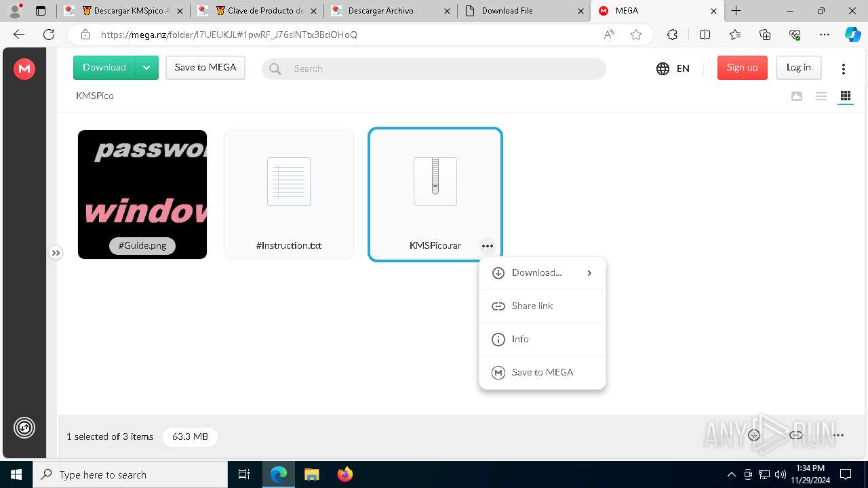
Task: Click the Log in button
Action: coord(798,68)
